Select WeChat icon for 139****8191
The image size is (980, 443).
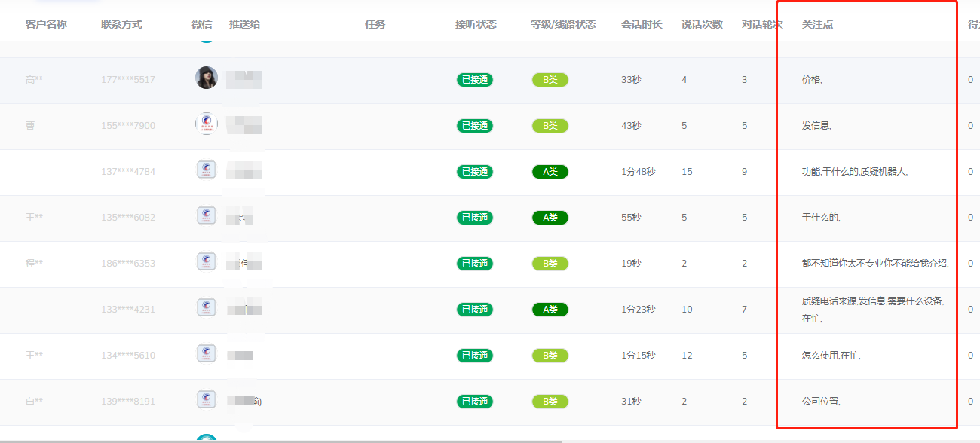point(206,400)
